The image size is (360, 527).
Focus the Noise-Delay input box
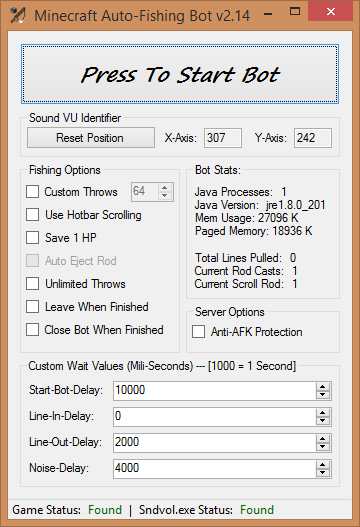pos(214,469)
